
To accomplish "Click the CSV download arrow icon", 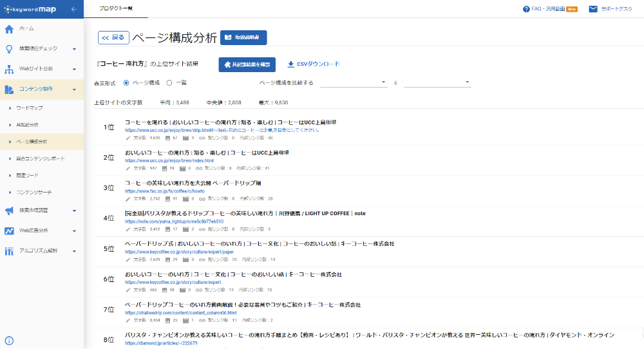I will pos(291,64).
